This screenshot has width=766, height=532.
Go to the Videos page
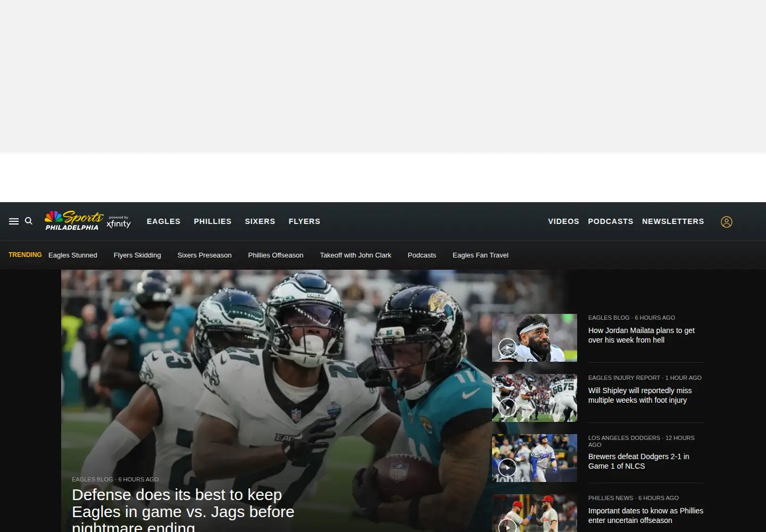pos(563,221)
